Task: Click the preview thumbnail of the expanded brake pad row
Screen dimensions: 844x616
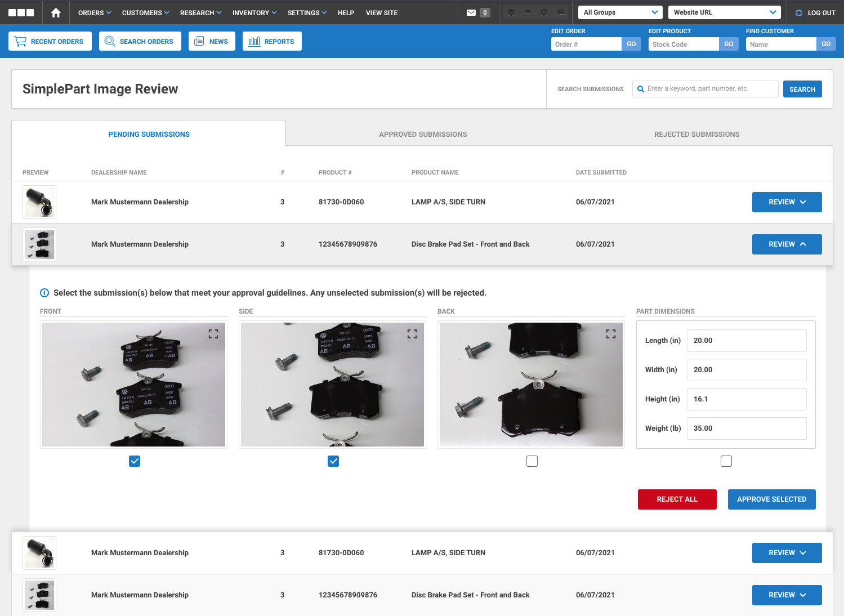Action: coord(39,244)
